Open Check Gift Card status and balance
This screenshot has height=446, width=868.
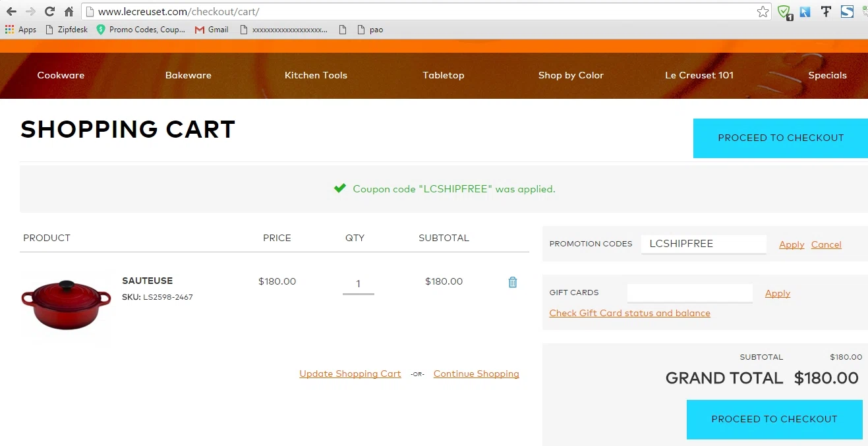pyautogui.click(x=630, y=313)
